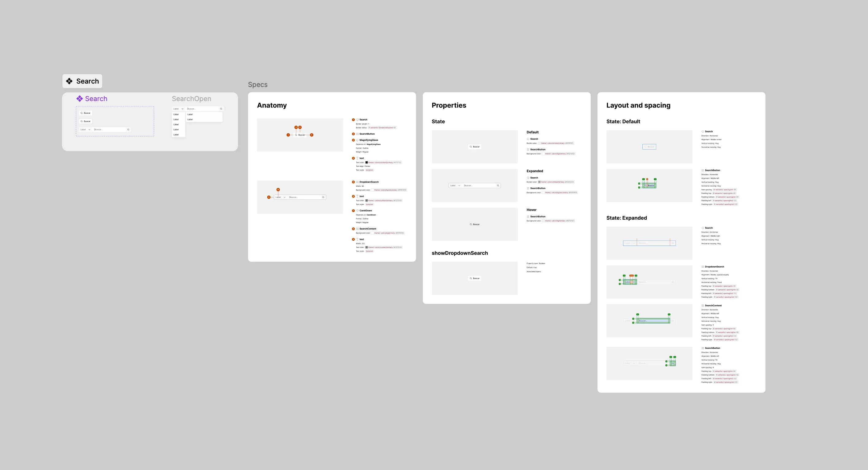Click the 'Property type: Boolean' line
Image resolution: width=868 pixels, height=470 pixels.
point(536,263)
